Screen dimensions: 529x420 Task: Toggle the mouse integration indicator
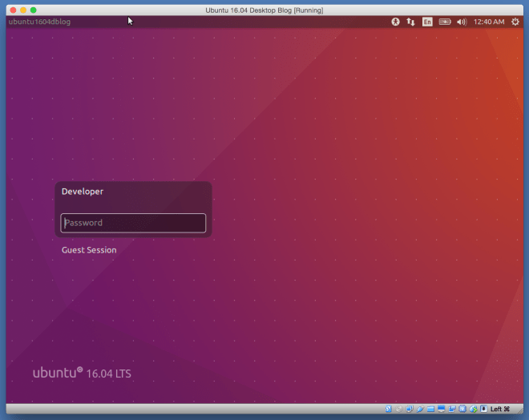pos(473,409)
